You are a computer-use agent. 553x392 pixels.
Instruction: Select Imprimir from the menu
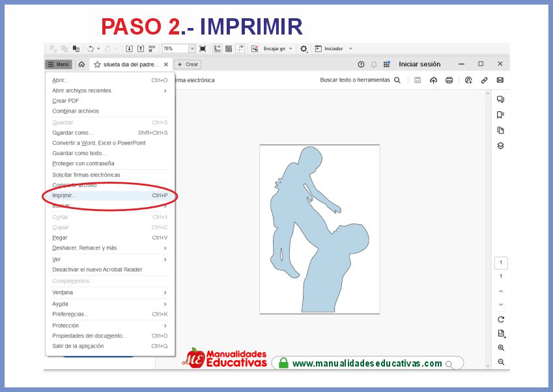click(65, 195)
